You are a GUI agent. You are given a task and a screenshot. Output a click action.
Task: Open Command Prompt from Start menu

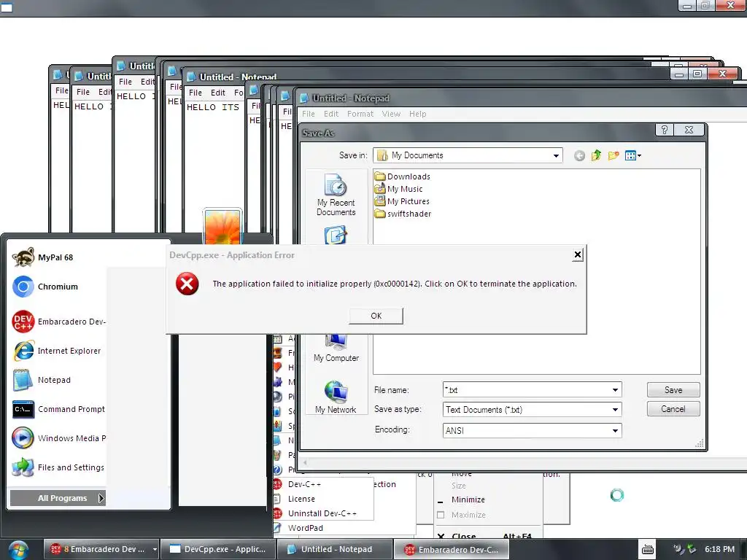pos(57,409)
